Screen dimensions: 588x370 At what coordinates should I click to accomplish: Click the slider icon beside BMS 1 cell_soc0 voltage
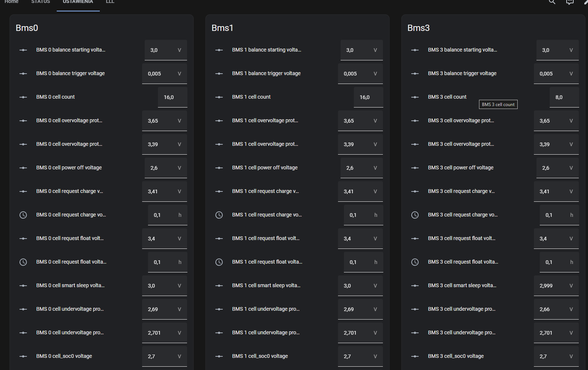[219, 356]
